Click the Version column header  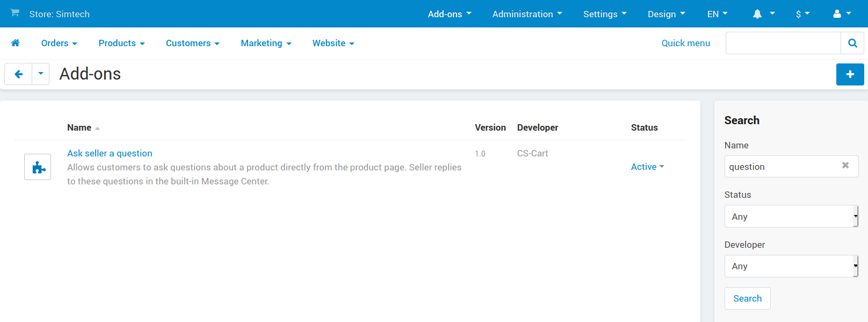tap(490, 127)
